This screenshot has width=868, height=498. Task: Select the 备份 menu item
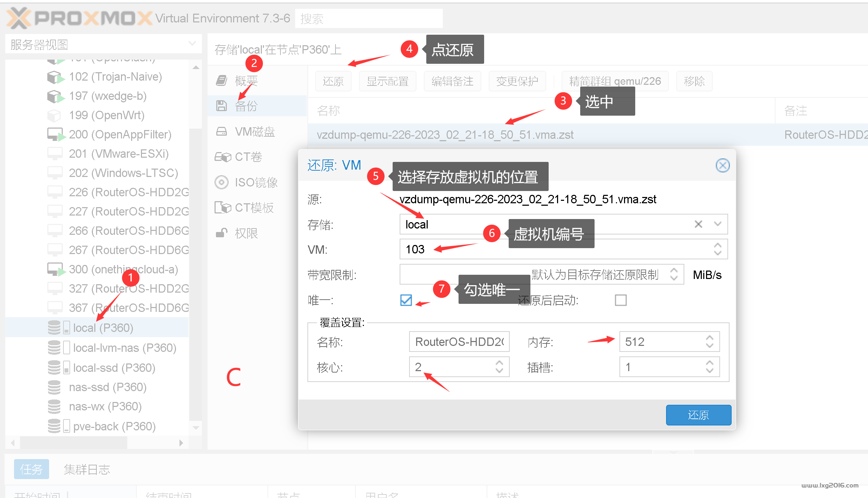coord(246,106)
